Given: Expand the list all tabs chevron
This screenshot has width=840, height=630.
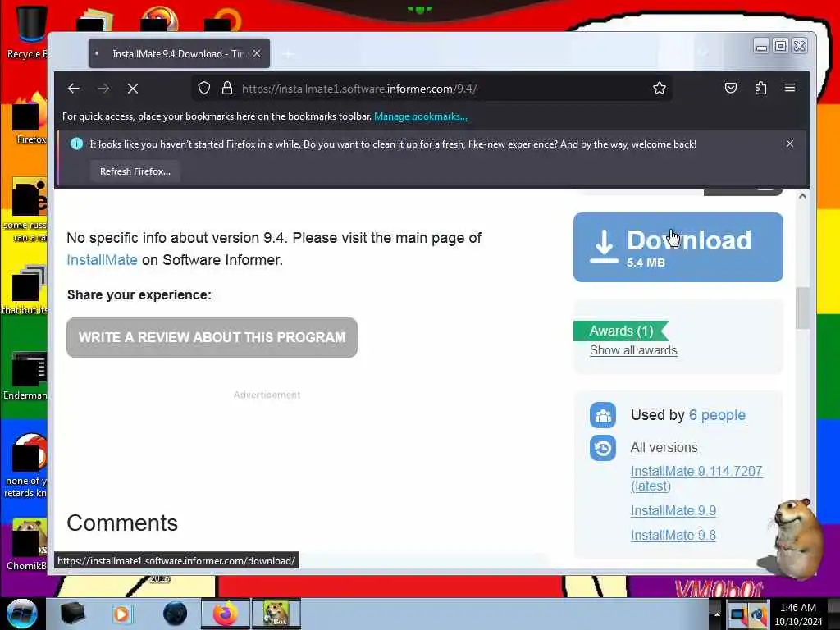Looking at the screenshot, I should pyautogui.click(x=703, y=53).
